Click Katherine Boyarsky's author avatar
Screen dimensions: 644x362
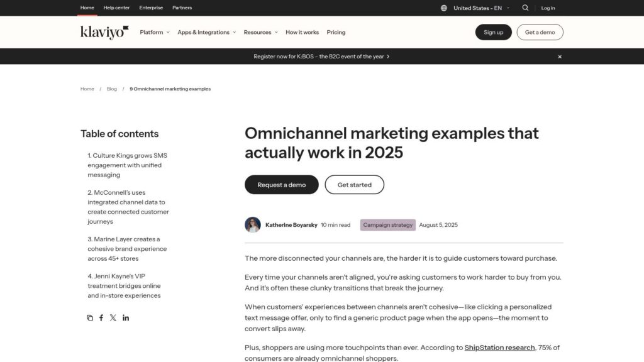tap(253, 225)
